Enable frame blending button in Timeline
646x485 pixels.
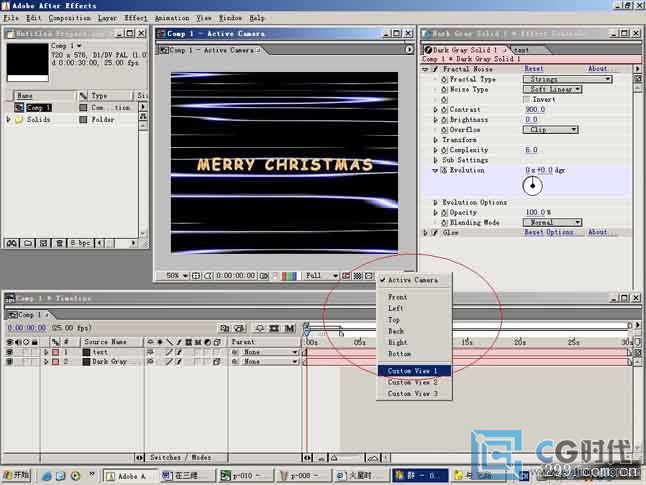(274, 328)
